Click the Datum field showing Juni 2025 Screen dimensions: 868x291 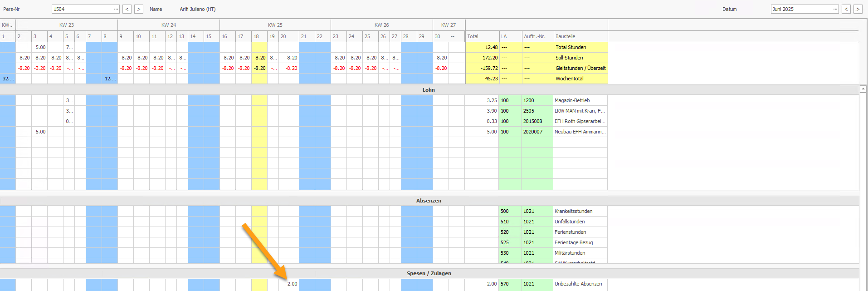click(x=801, y=9)
